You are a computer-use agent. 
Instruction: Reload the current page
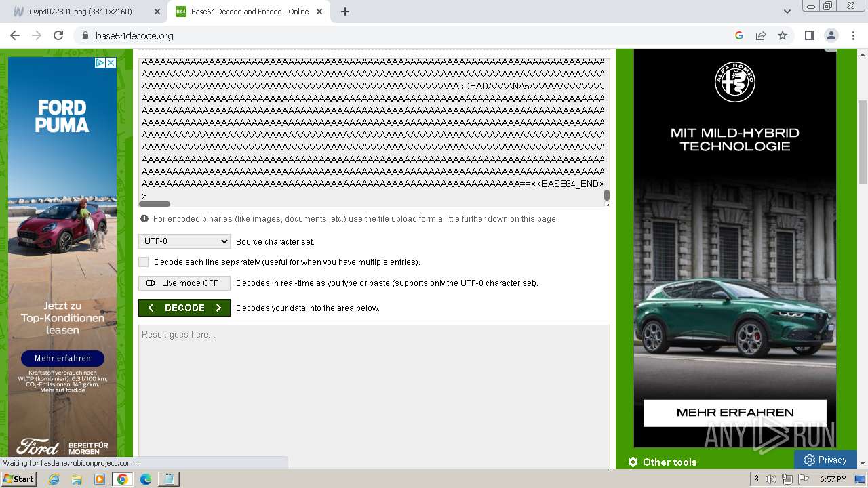58,35
